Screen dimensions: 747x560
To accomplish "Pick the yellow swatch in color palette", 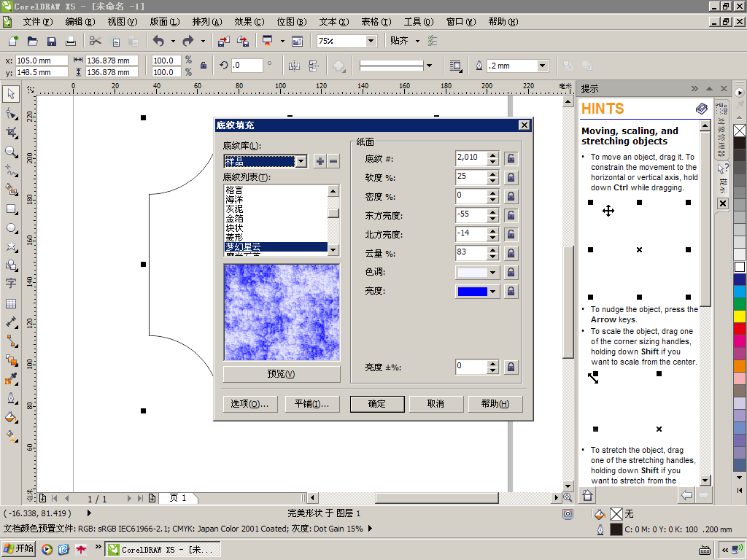I will point(740,316).
